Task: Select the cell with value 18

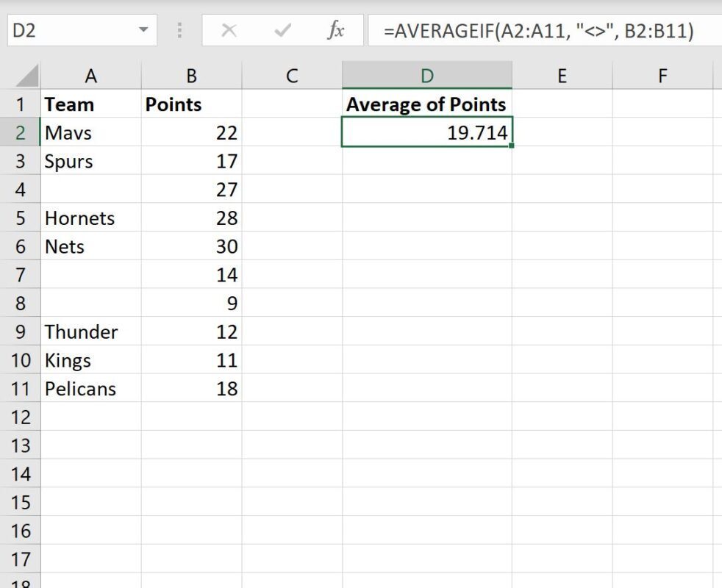Action: pyautogui.click(x=192, y=389)
